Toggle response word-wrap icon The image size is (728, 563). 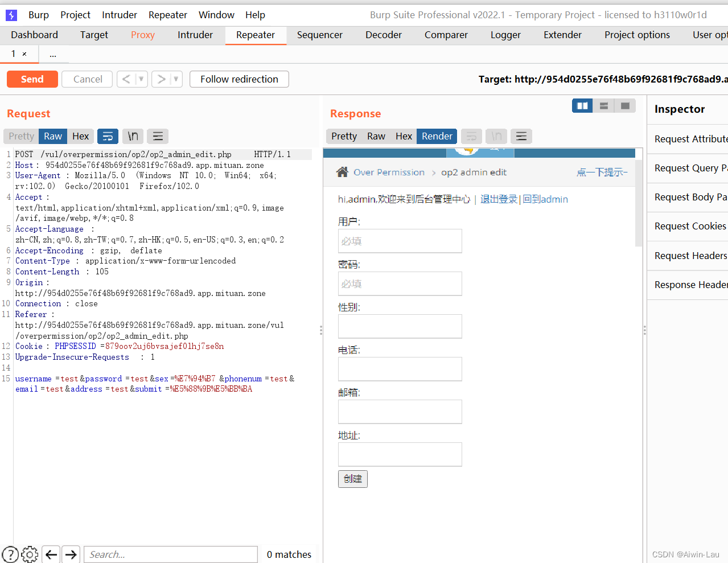click(471, 136)
